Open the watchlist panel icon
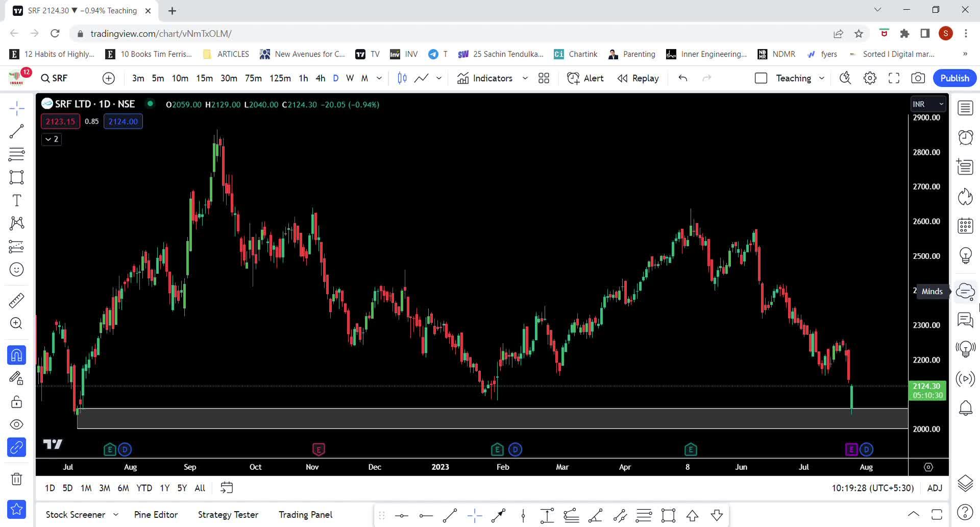Viewport: 980px width, 527px height. [965, 108]
